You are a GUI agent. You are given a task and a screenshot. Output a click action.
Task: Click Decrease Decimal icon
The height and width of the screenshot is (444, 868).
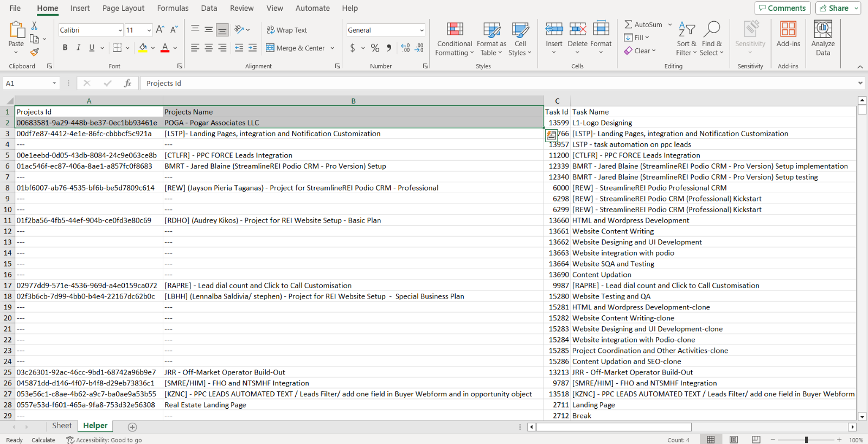[419, 48]
